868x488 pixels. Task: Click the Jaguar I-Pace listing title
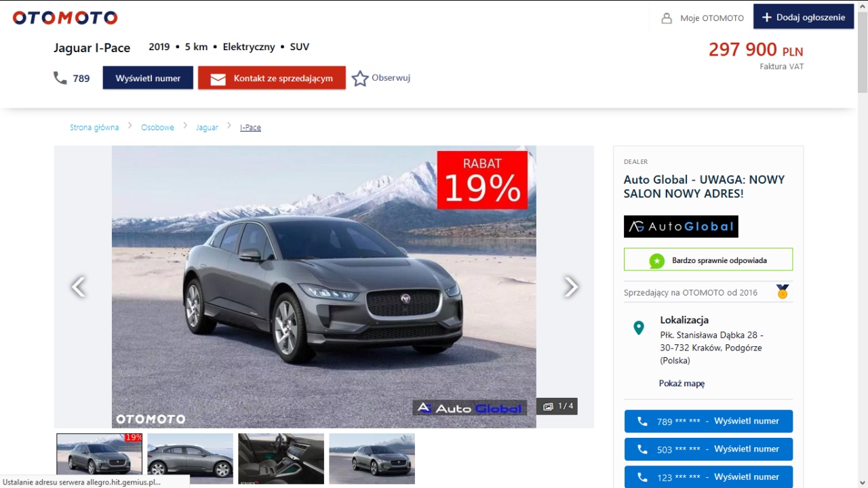pyautogui.click(x=92, y=47)
